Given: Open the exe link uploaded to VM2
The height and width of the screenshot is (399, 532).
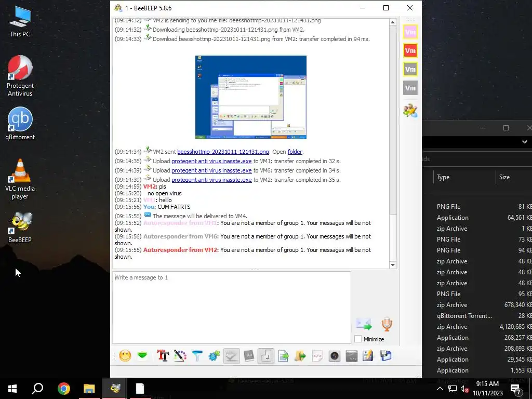Looking at the screenshot, I should coord(211,180).
